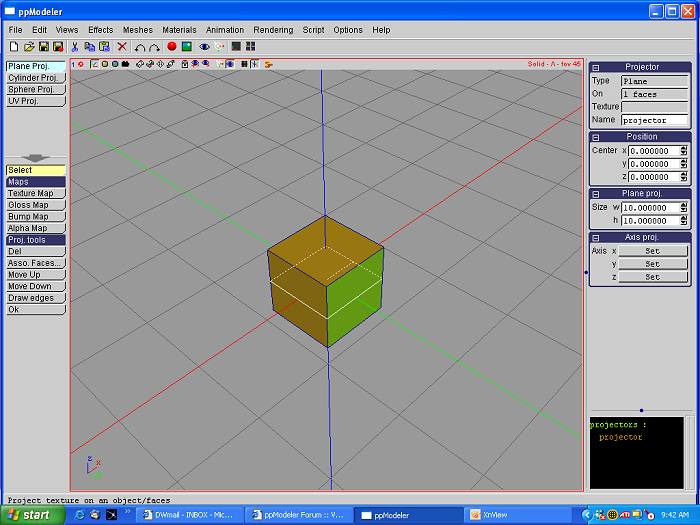Undo the last action with curved arrow

coord(140,47)
